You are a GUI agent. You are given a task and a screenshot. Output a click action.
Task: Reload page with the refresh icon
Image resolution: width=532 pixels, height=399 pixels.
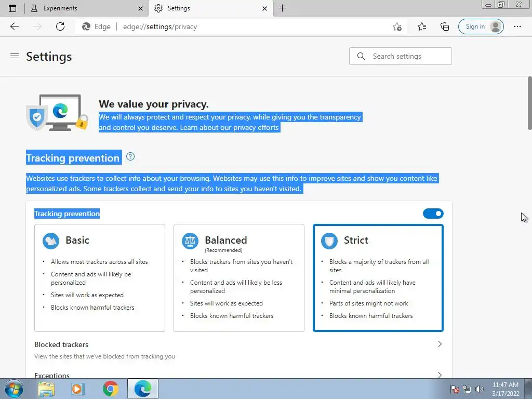coord(60,26)
